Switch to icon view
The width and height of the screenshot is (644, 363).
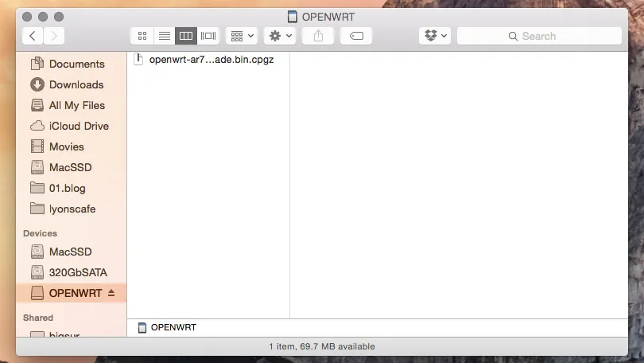[142, 36]
